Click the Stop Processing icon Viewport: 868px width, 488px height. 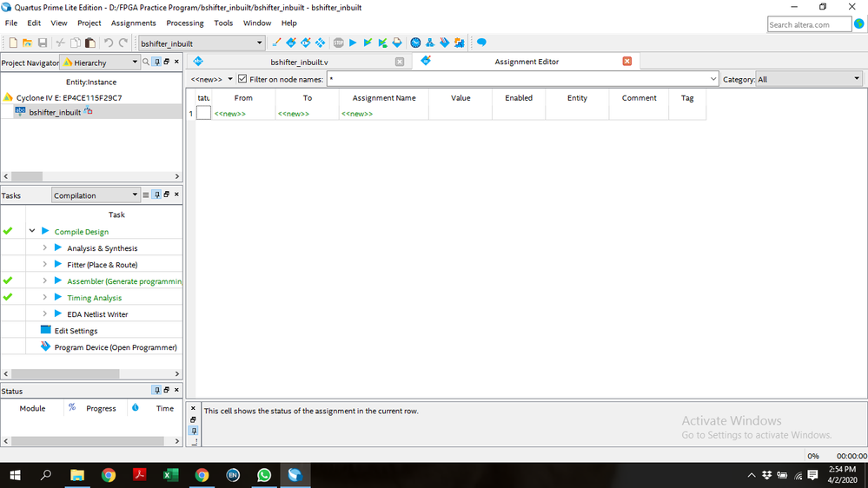click(x=338, y=43)
